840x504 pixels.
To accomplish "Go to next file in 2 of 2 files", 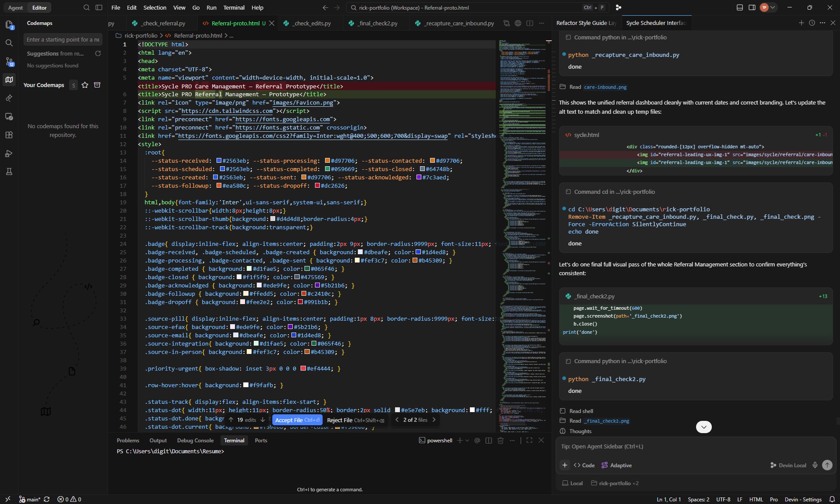I will tap(434, 420).
